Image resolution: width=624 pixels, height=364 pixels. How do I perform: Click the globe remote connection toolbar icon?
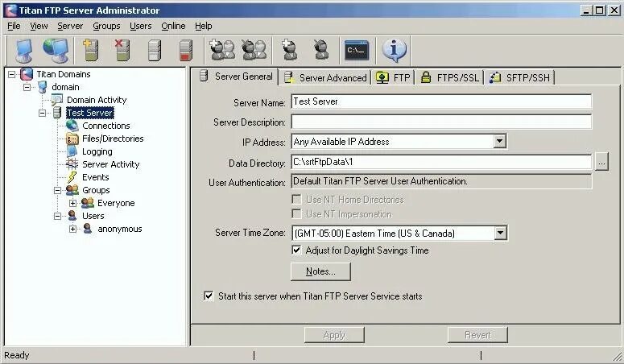click(56, 50)
